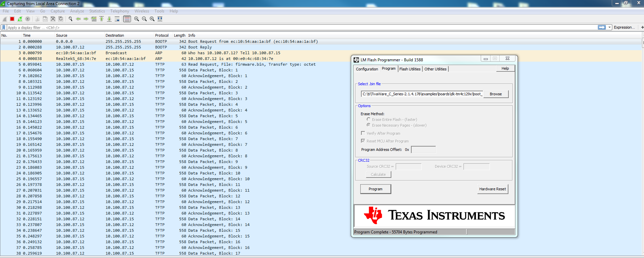Switch to the Configuration tab
This screenshot has height=258, width=644.
point(367,69)
